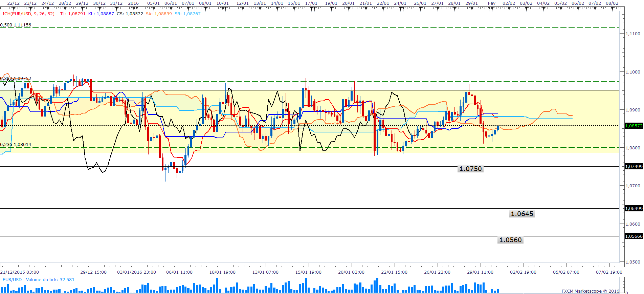Select the 0,500 1,11156 Fibonacci level label
Viewport: 644px width, 294px height.
click(x=16, y=25)
